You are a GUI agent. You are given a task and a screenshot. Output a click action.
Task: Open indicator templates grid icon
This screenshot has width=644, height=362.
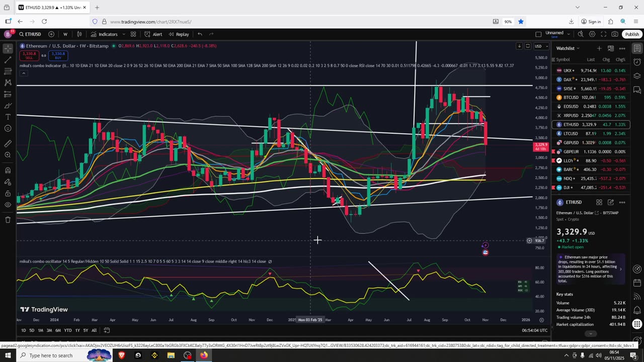(x=133, y=34)
